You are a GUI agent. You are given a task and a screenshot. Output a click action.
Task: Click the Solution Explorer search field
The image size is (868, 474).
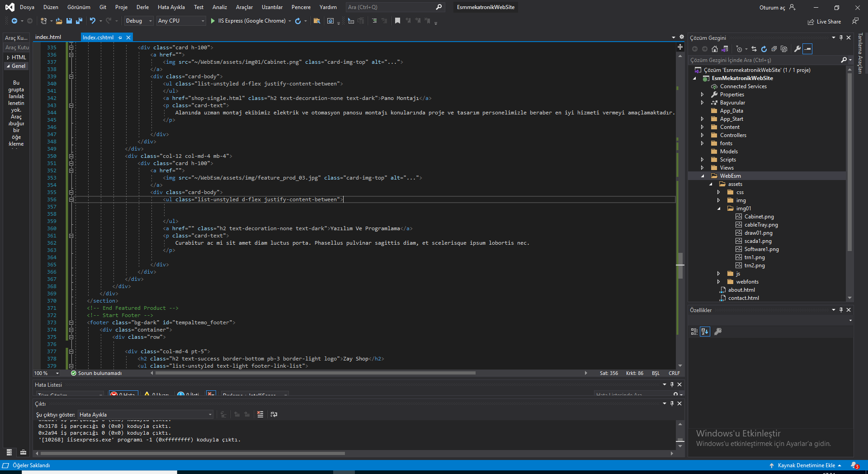764,60
